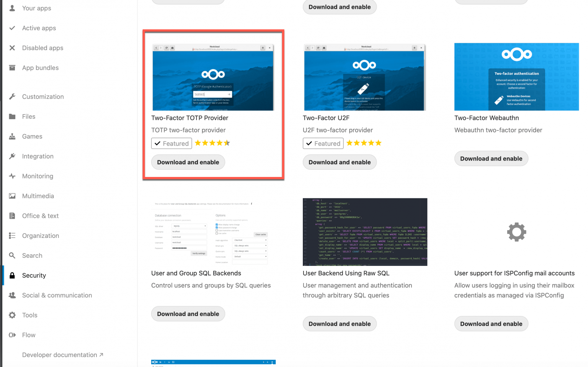588x367 pixels.
Task: Click the Two-Factor Webauthn preview image
Action: click(516, 77)
